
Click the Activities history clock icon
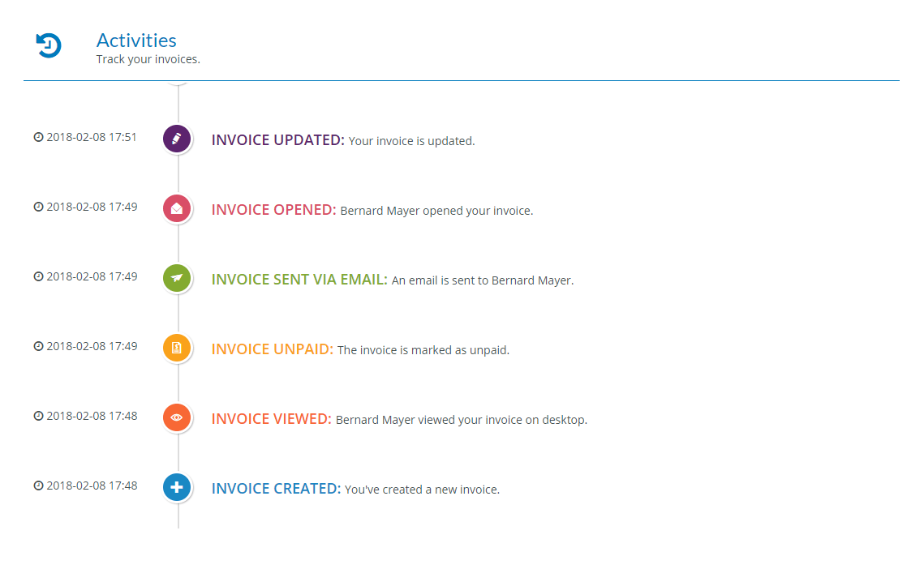click(49, 45)
